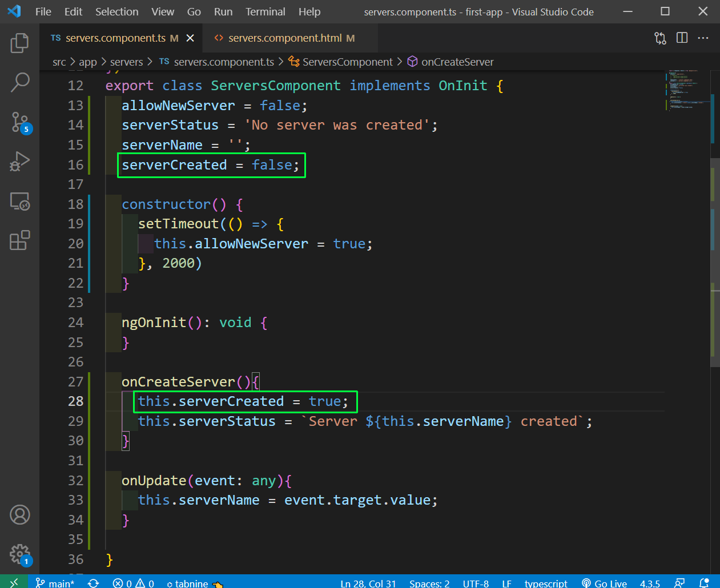Image resolution: width=720 pixels, height=588 pixels.
Task: Click OnInit on line 12
Action: [x=463, y=86]
